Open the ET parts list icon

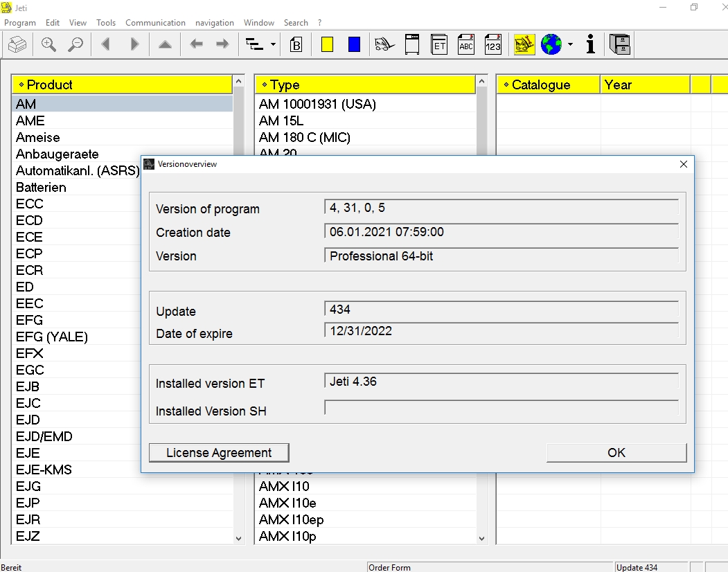[439, 44]
